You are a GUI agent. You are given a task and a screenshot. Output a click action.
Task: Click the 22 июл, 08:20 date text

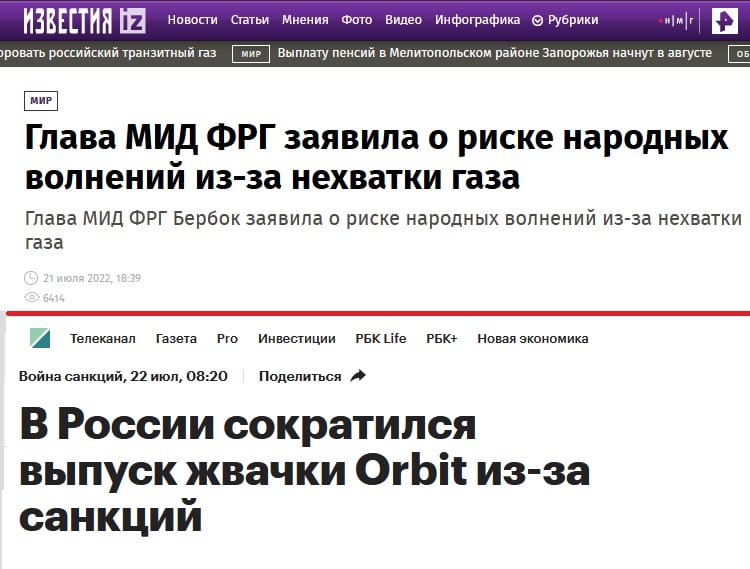coord(179,376)
